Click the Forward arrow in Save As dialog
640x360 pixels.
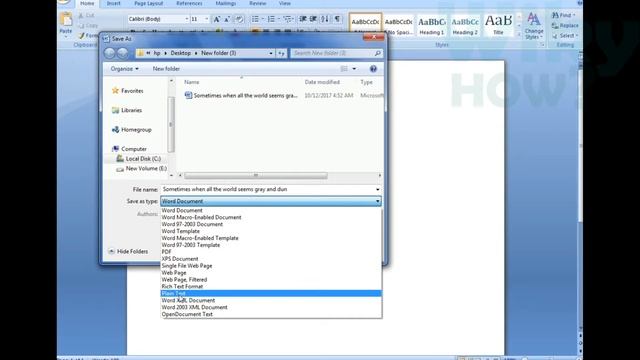[122, 53]
